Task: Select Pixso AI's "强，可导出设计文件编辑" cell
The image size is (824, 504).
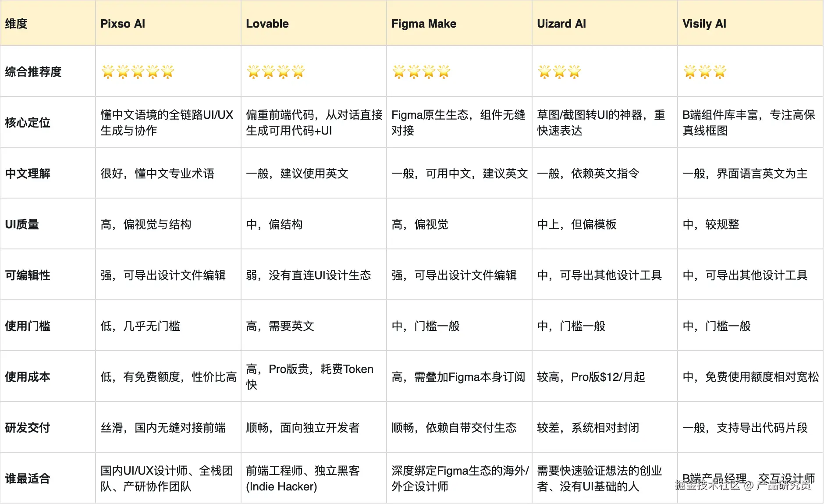Action: pyautogui.click(x=168, y=275)
